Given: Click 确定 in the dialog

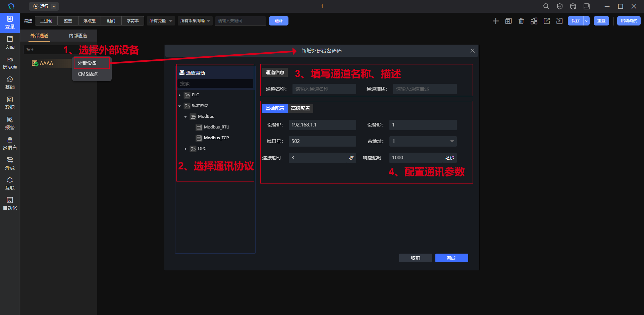Looking at the screenshot, I should click(451, 258).
